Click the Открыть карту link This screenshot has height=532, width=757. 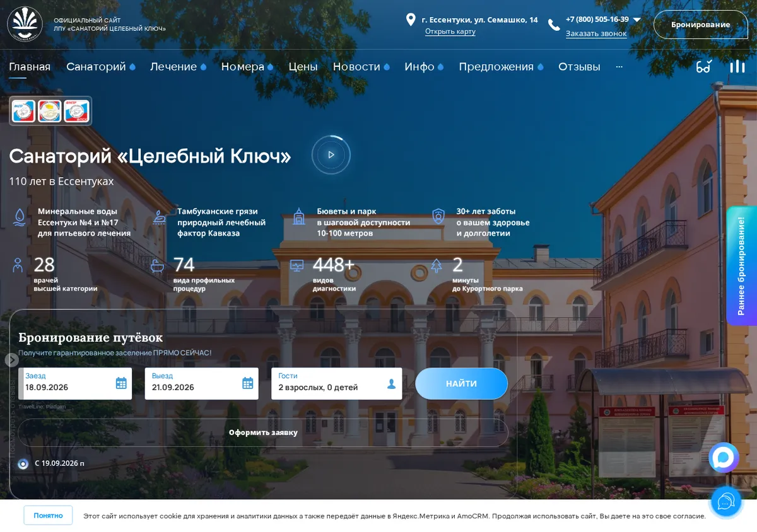click(450, 32)
